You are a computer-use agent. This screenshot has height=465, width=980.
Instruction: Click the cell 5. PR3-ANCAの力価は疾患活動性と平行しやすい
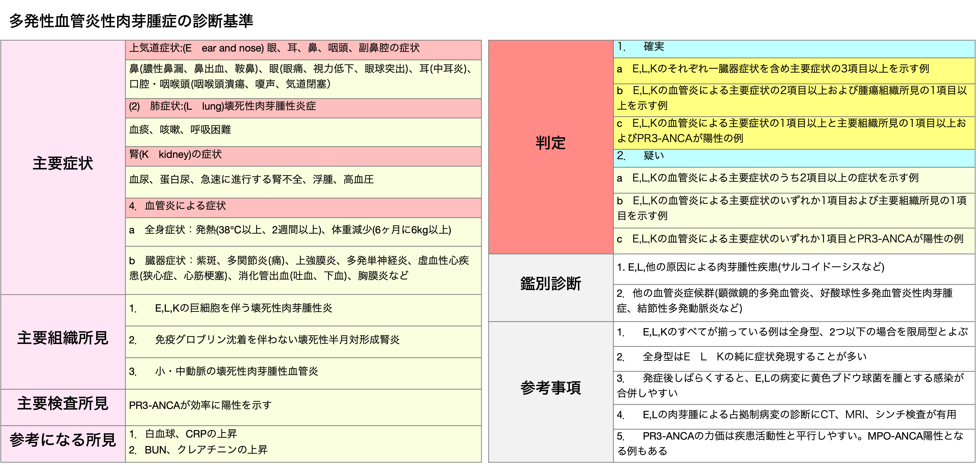794,446
